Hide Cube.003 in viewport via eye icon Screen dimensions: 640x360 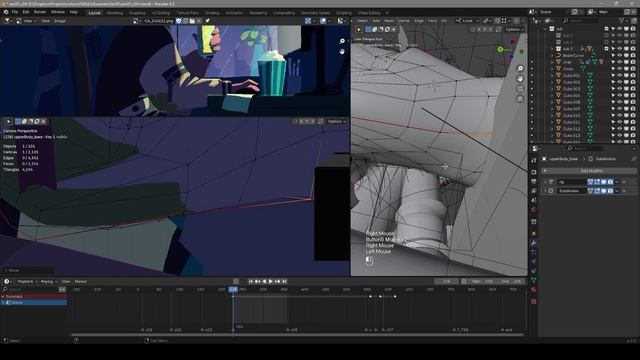point(620,89)
